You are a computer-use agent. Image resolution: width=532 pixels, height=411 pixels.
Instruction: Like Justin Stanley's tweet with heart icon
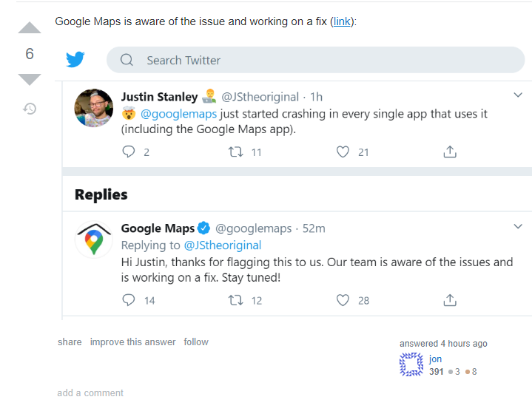[343, 152]
